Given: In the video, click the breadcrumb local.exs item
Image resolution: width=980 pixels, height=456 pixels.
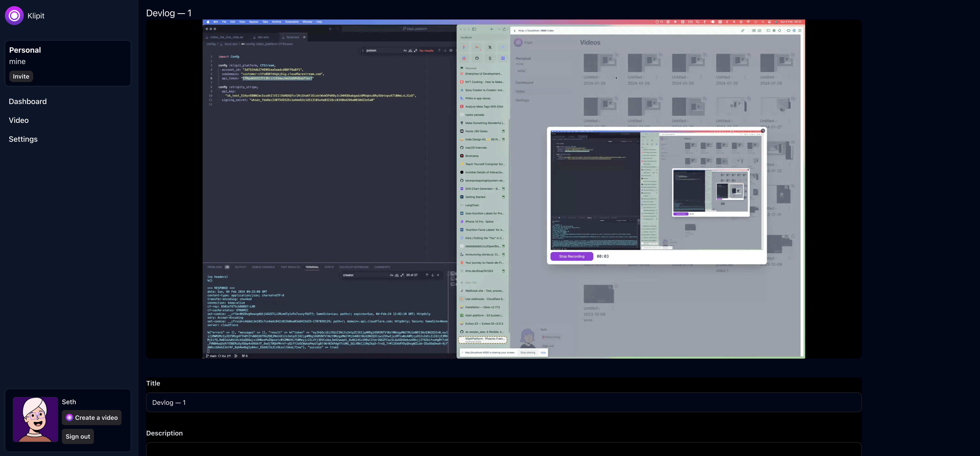Looking at the screenshot, I should coord(229,44).
